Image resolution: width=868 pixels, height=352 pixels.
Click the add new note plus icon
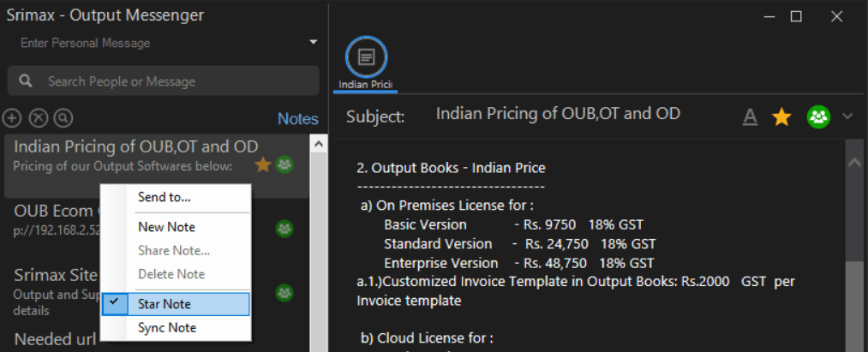(x=12, y=118)
